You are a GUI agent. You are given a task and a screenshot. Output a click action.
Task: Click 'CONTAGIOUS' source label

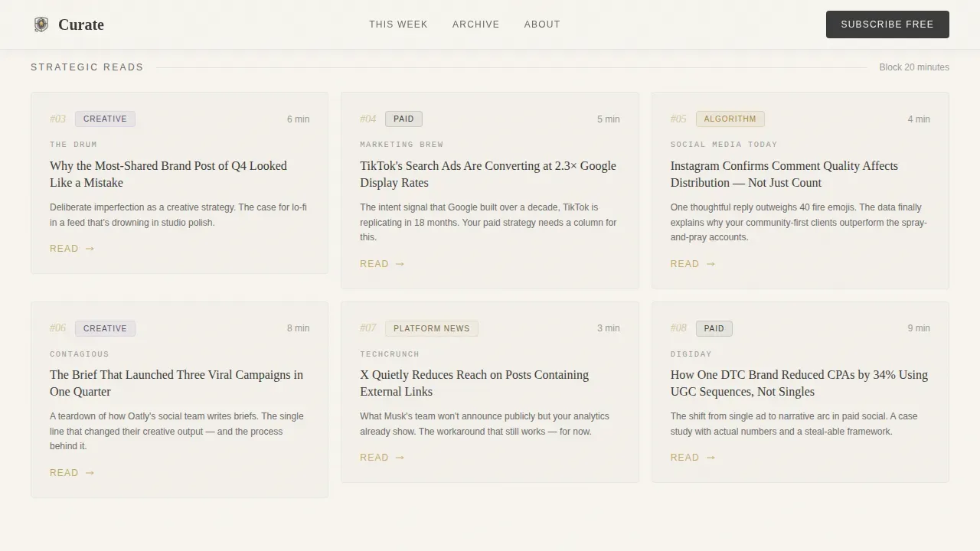pyautogui.click(x=80, y=354)
